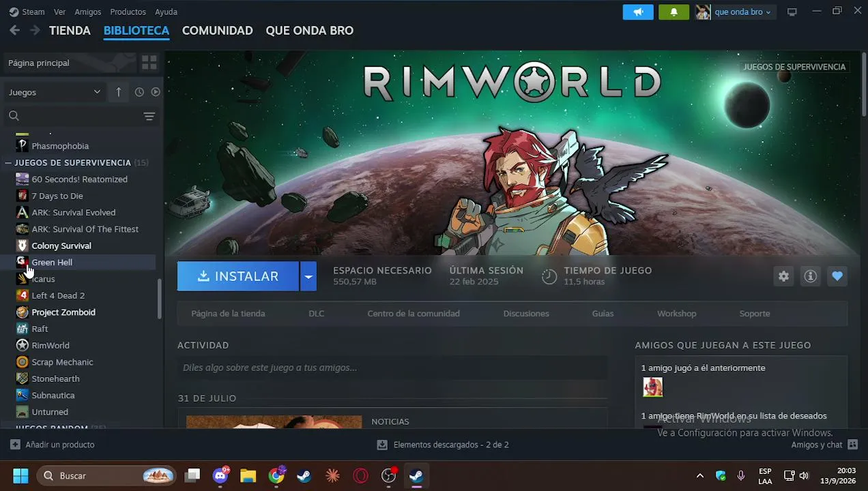
Task: Open the Soporte link
Action: point(755,314)
